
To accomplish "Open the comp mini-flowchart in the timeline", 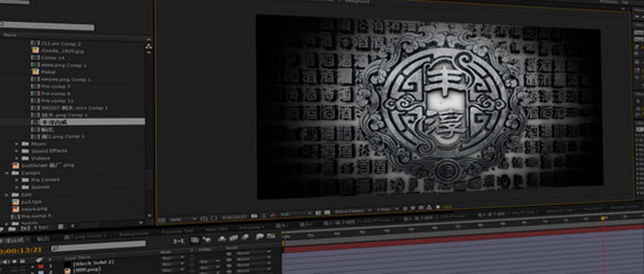I will click(179, 241).
